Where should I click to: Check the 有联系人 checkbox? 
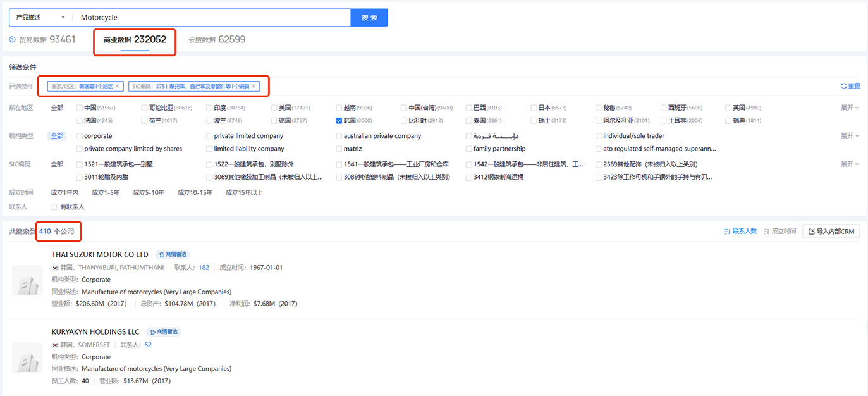point(54,207)
